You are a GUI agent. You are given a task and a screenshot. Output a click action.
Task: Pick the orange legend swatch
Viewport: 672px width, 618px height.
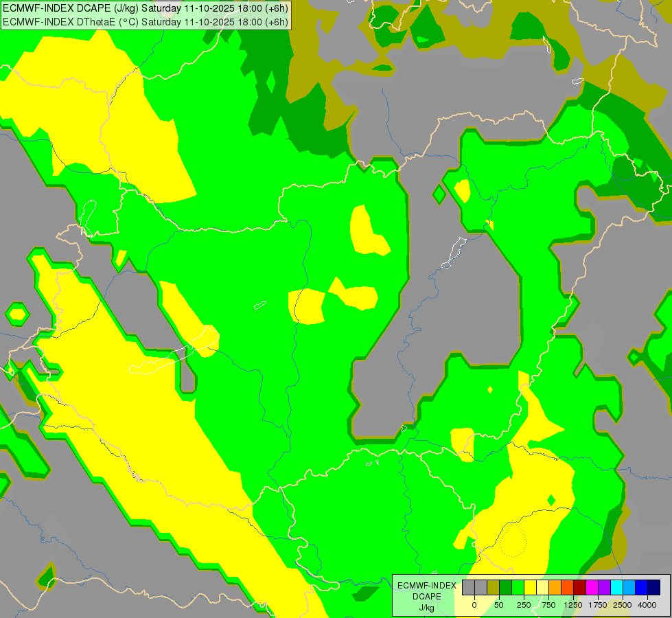[555, 588]
